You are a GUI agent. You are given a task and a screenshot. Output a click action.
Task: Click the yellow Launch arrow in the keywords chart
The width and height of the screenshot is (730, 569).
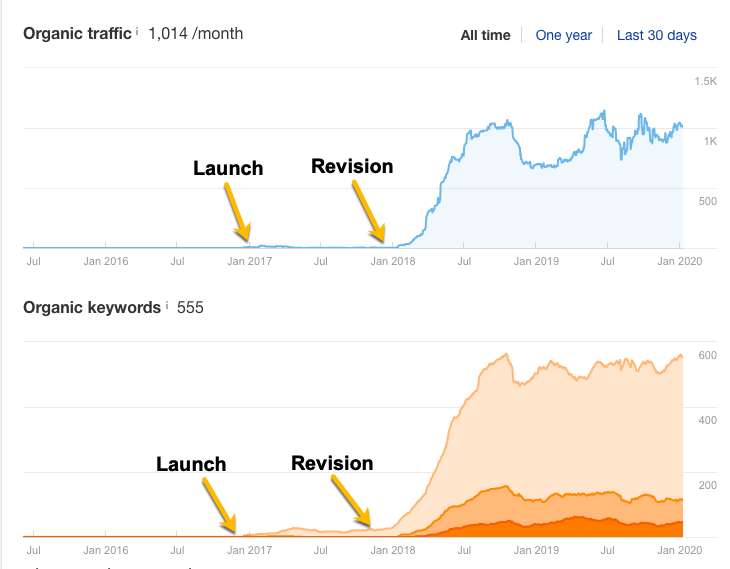(219, 504)
